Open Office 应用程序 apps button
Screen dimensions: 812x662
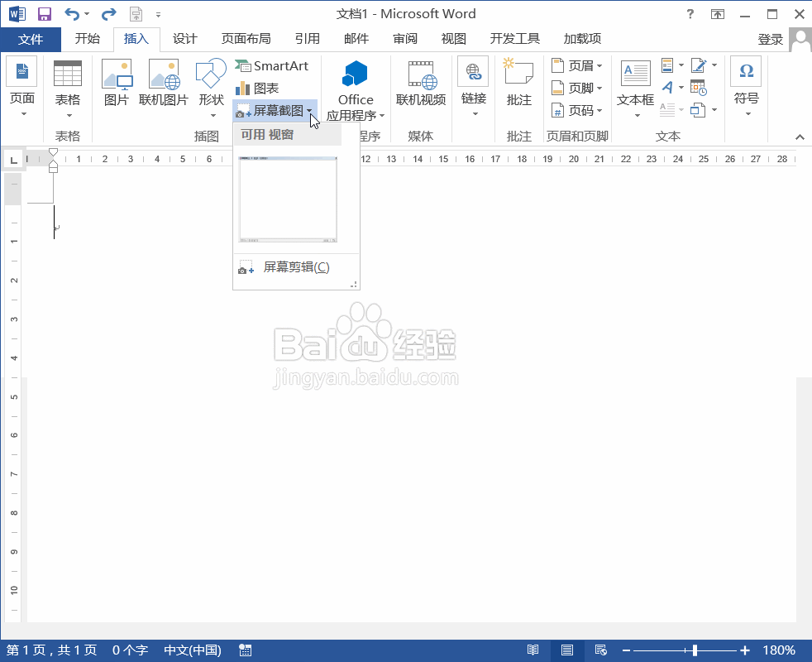pos(356,91)
